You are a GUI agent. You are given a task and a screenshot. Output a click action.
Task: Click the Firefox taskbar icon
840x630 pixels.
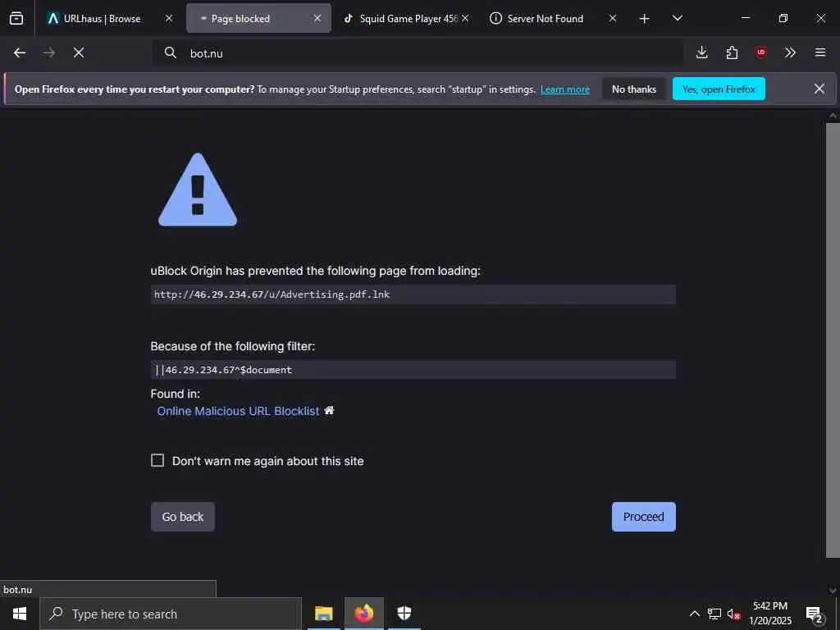(363, 614)
